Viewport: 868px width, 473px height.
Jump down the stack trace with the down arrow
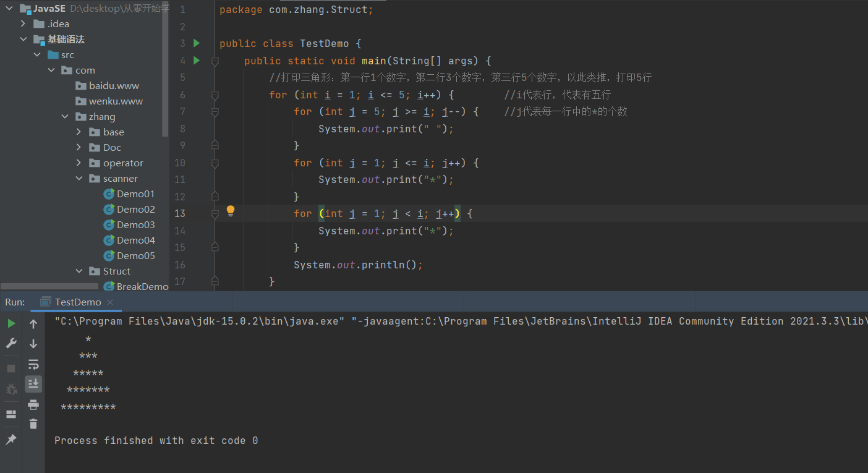[33, 343]
